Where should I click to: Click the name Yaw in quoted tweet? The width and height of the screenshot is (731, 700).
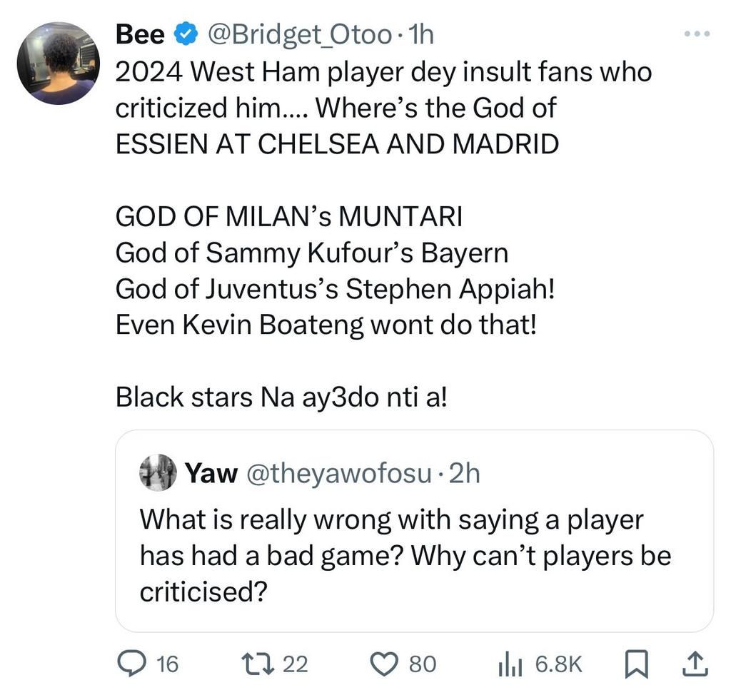coord(211,472)
